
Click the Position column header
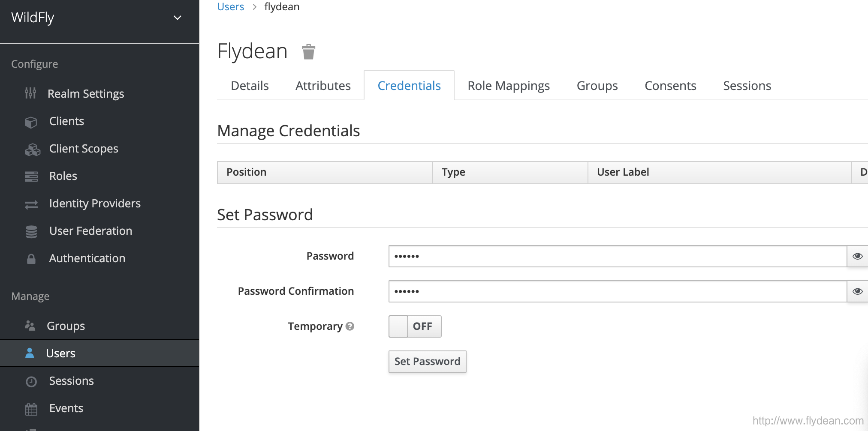[325, 172]
